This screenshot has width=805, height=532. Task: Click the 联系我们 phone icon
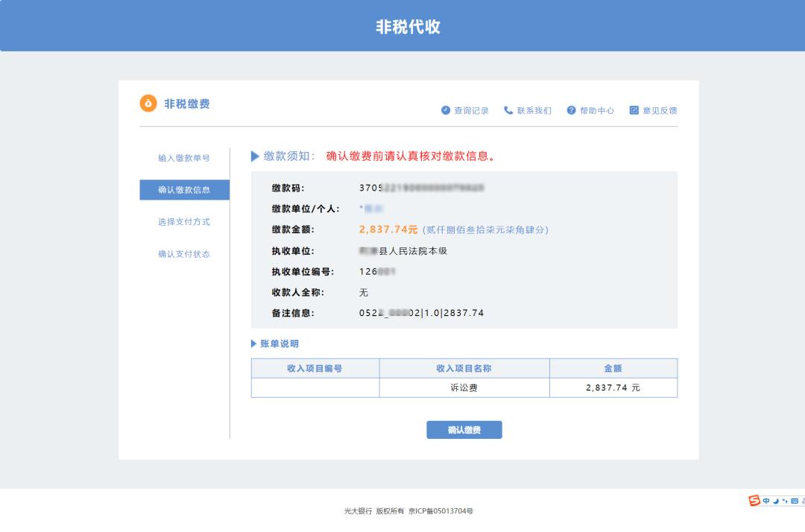coord(508,110)
